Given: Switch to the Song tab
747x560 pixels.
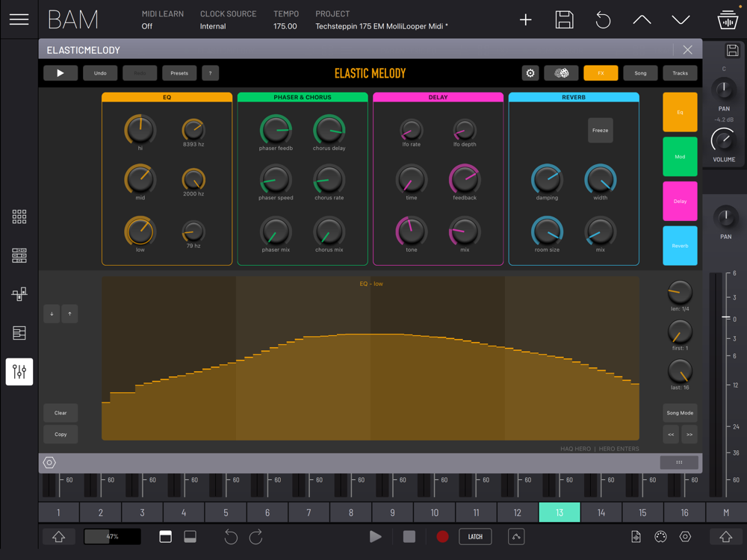Looking at the screenshot, I should [x=640, y=73].
